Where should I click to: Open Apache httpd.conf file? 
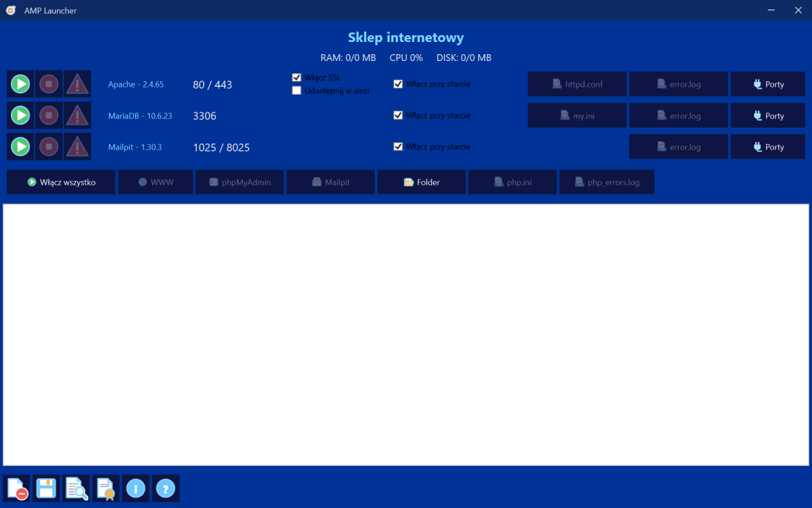[577, 85]
